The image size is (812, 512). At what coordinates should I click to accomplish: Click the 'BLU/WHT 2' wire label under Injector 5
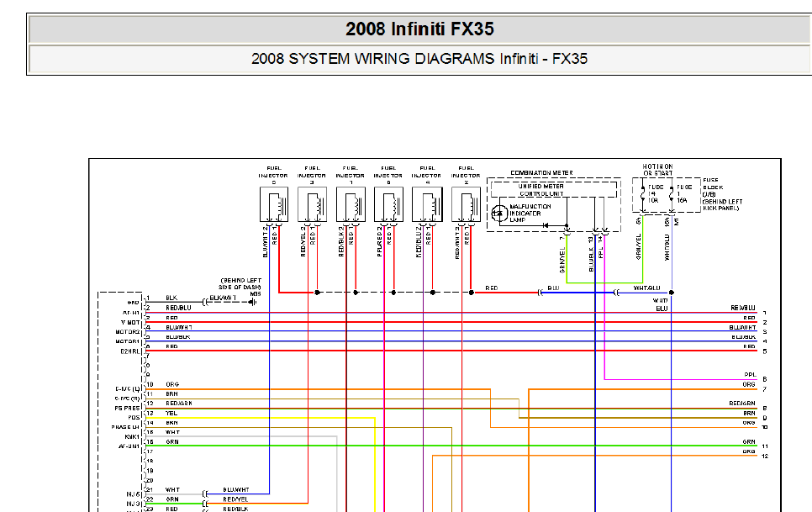[265, 242]
